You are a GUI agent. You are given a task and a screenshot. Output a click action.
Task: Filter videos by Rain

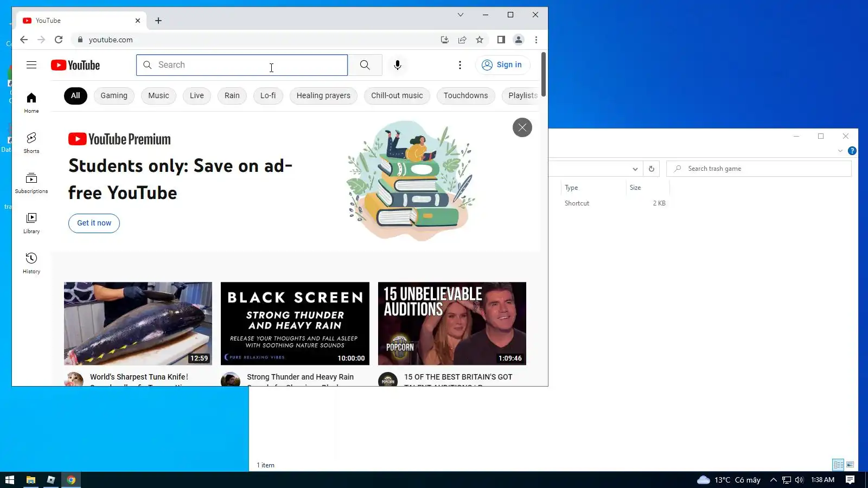[232, 96]
